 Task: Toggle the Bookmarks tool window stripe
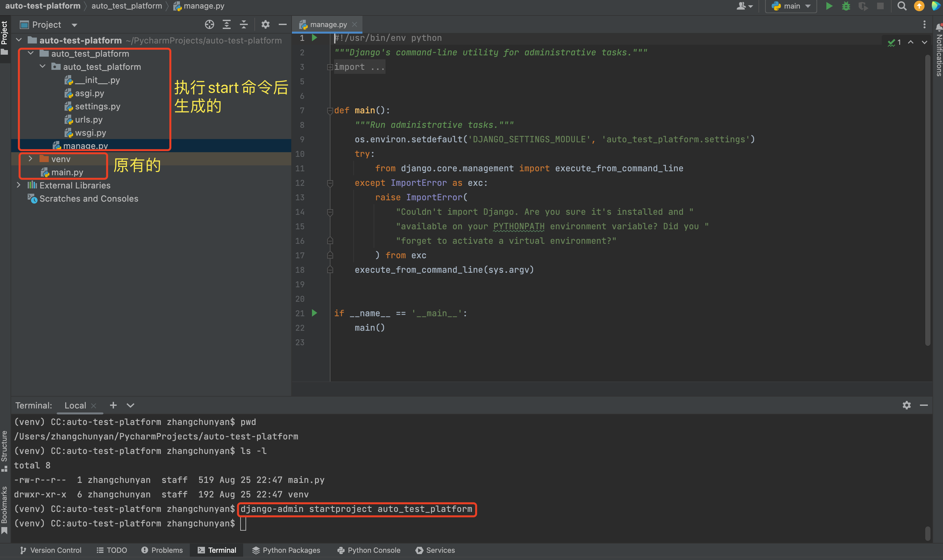point(5,509)
